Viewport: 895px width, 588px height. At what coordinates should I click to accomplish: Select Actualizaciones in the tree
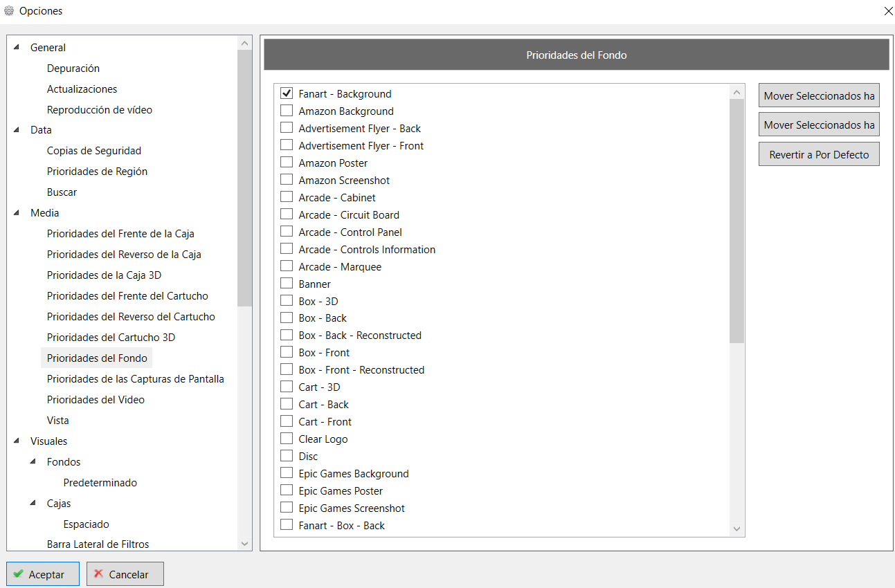tap(82, 89)
